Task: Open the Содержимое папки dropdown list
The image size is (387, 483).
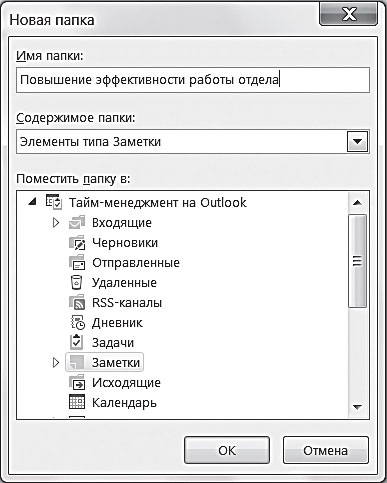Action: click(357, 142)
